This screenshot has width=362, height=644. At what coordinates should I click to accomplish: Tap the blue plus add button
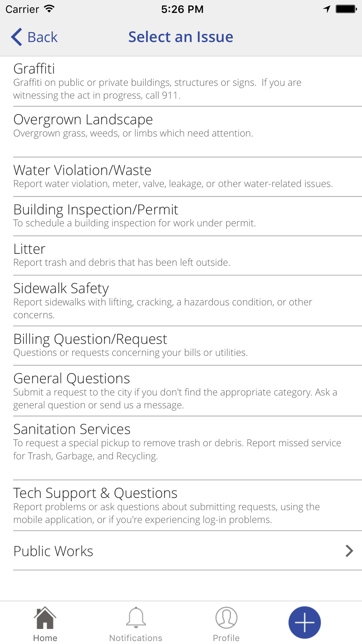click(x=304, y=622)
